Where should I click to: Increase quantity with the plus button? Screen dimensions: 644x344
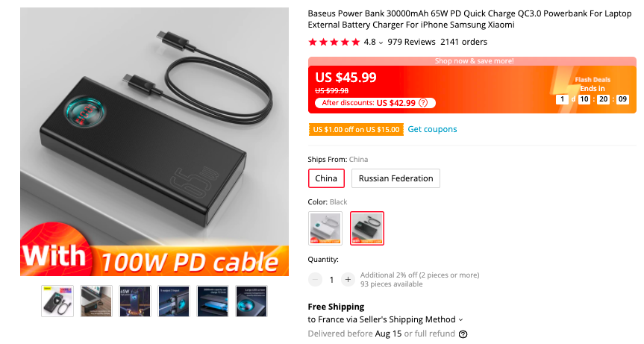348,280
